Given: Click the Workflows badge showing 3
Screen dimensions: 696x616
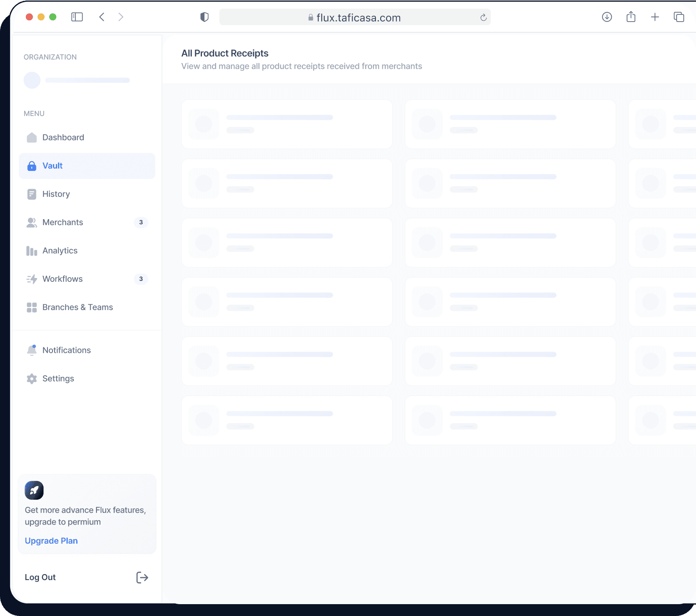Looking at the screenshot, I should coord(141,279).
